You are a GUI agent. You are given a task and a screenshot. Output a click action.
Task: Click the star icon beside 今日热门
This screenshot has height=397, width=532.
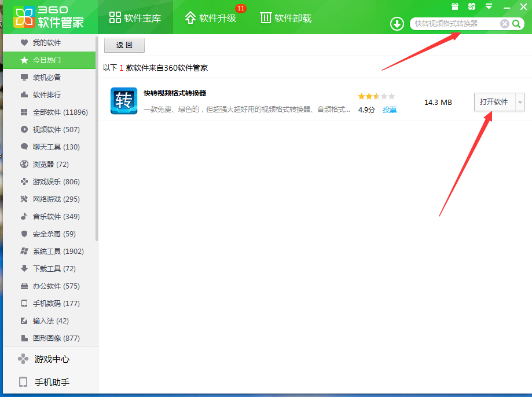click(24, 60)
